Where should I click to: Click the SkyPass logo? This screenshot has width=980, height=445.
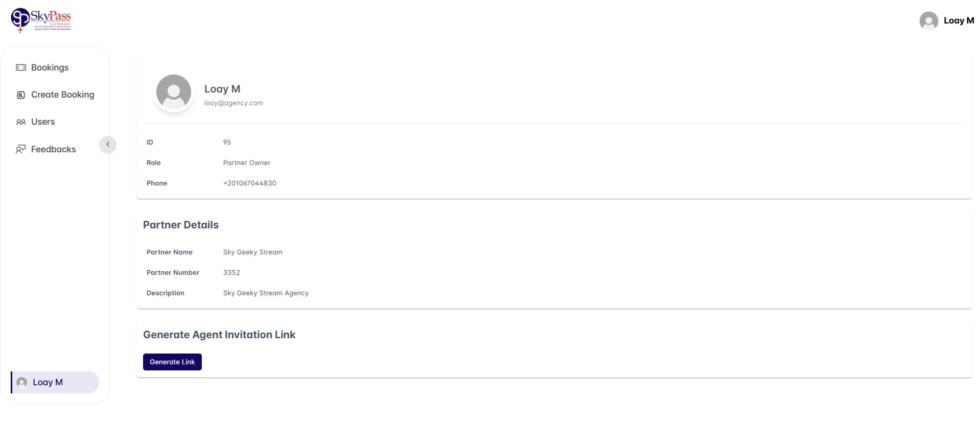[x=41, y=20]
